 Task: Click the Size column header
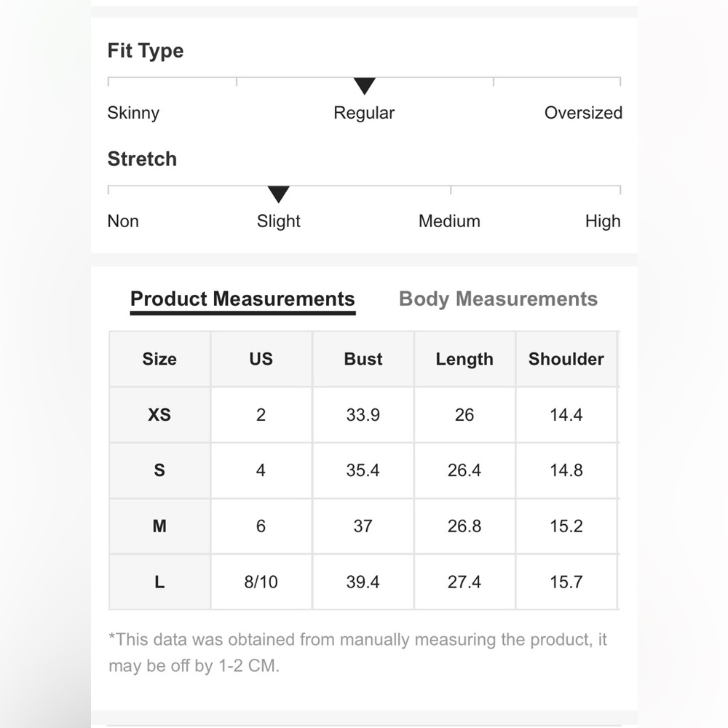159,359
